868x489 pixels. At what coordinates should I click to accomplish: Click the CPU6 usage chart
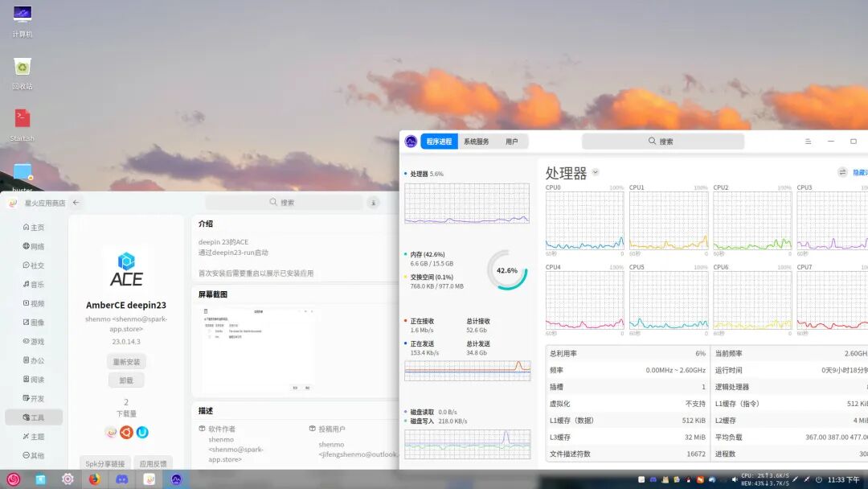pyautogui.click(x=752, y=300)
